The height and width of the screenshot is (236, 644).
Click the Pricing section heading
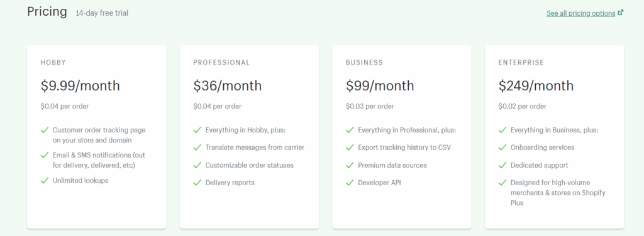pyautogui.click(x=47, y=11)
